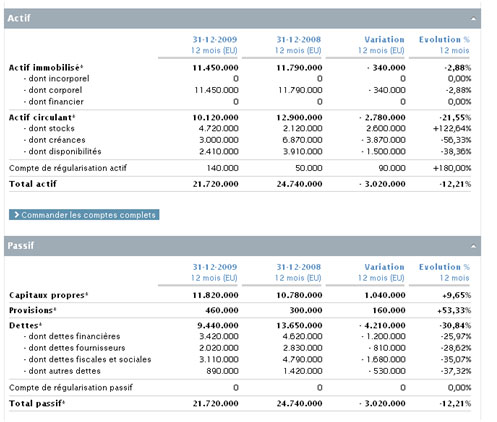Click the 10.780.000 Capitaux propres 2008 value

click(x=299, y=295)
